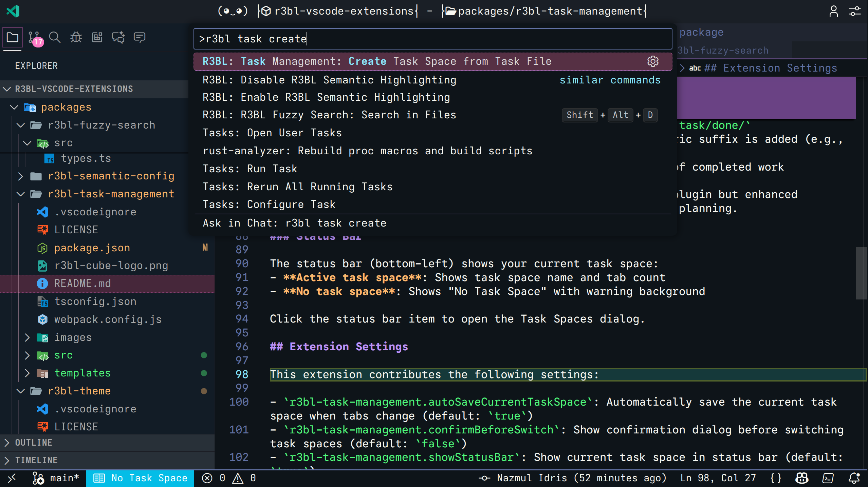
Task: Open the Chat panel icon
Action: click(x=118, y=37)
